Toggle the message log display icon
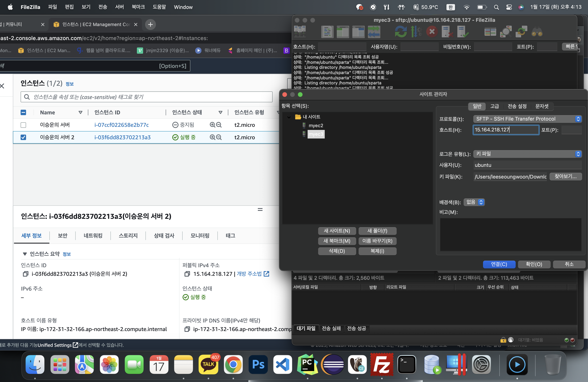Image resolution: width=588 pixels, height=382 pixels. (x=327, y=32)
